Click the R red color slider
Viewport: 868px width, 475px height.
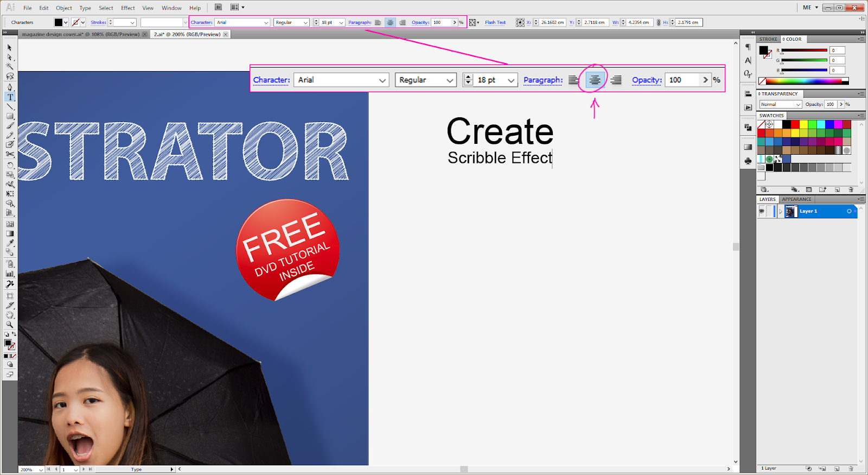click(x=804, y=50)
